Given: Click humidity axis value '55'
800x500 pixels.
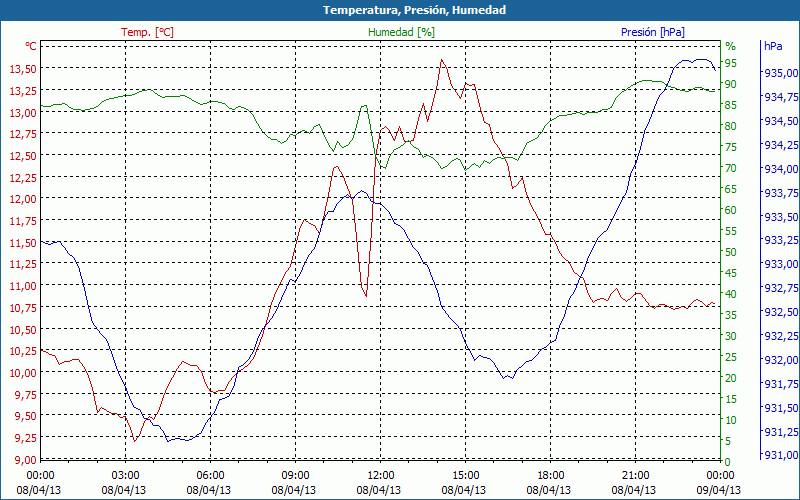Looking at the screenshot, I should pyautogui.click(x=731, y=231).
